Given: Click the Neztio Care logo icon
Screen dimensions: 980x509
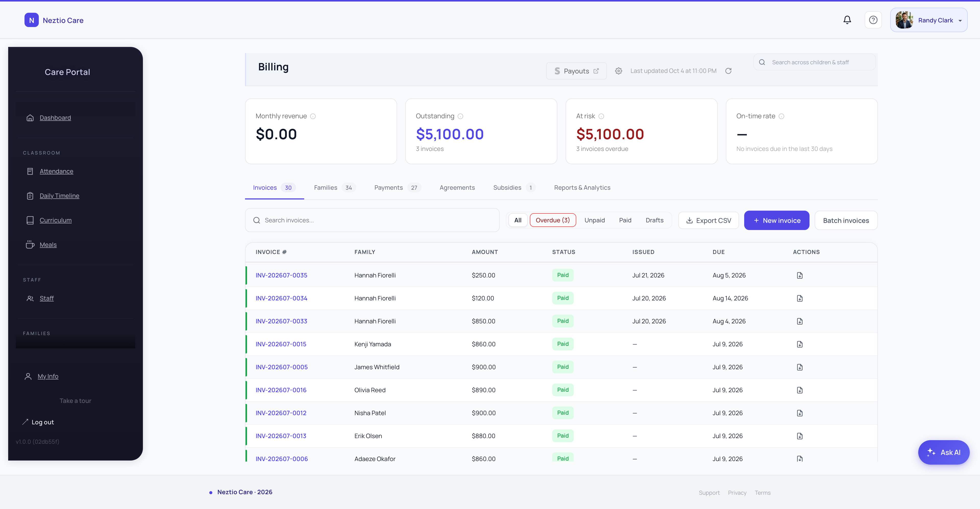Looking at the screenshot, I should [x=32, y=20].
